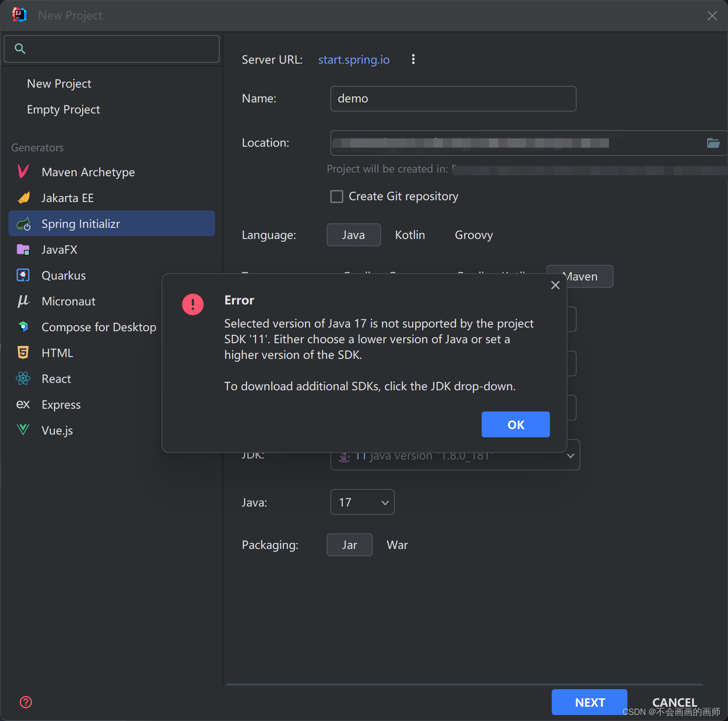Click the HTML5 generator icon

click(x=23, y=352)
